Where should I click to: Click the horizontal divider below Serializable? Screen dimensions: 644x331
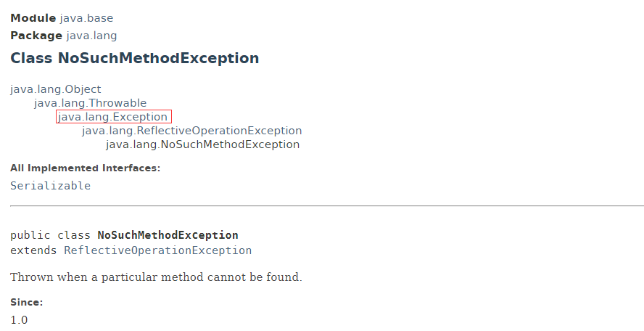(327, 205)
